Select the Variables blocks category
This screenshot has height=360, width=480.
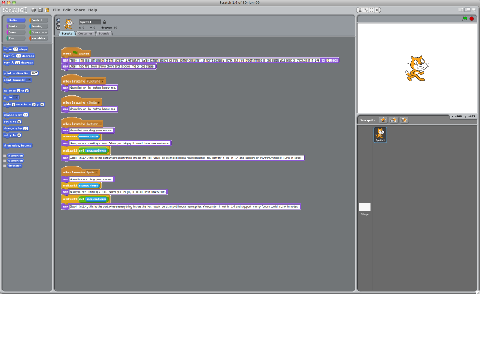tap(38, 38)
